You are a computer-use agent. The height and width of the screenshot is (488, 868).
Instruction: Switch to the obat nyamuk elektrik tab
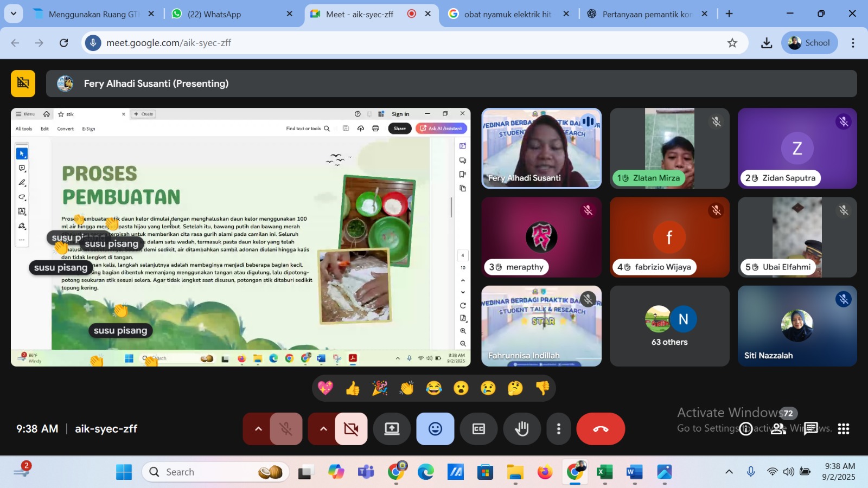[508, 14]
